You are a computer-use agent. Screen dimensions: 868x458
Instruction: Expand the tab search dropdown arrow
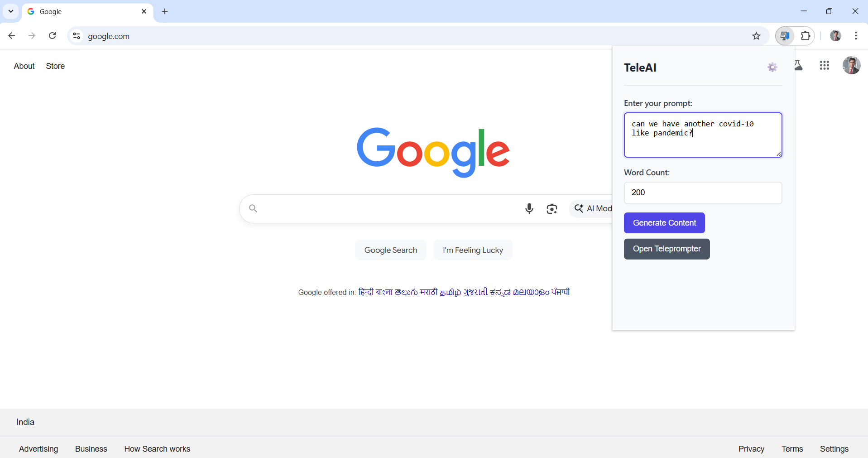11,11
